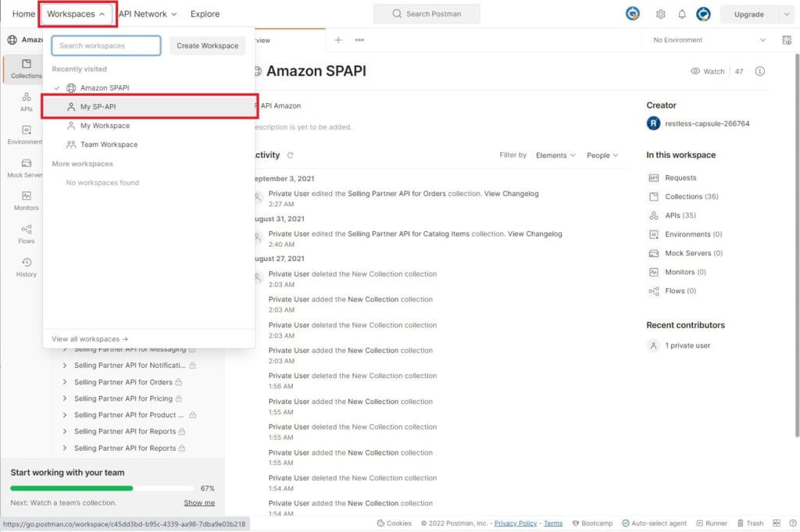Expand Selling Partner API for Notificati... collection

[65, 365]
